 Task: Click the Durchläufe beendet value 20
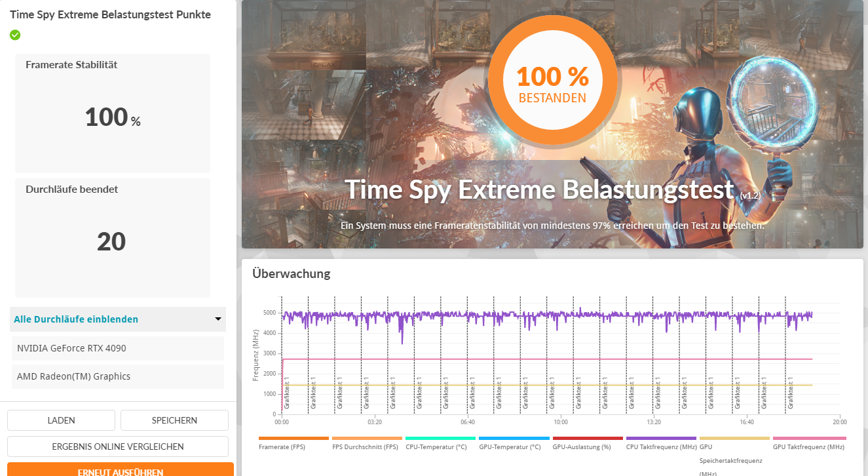click(x=111, y=242)
